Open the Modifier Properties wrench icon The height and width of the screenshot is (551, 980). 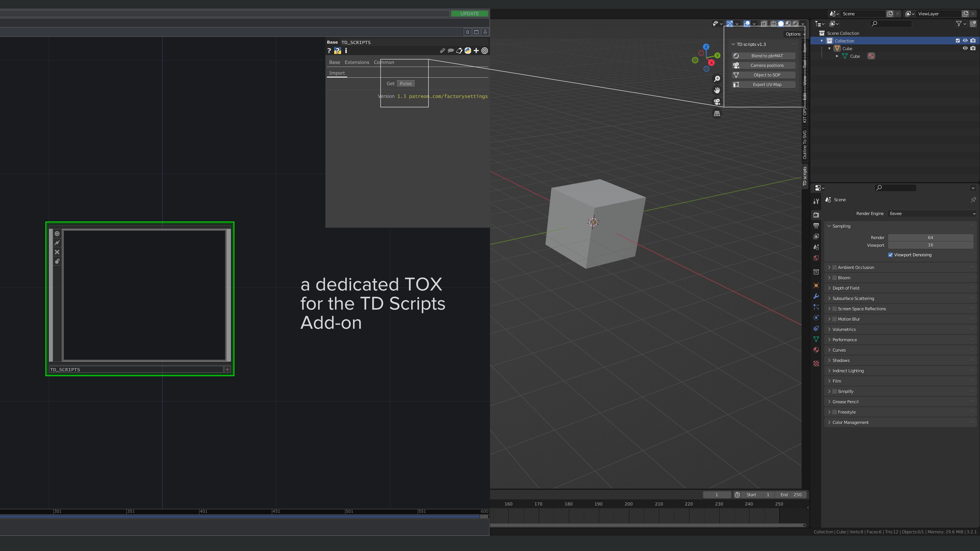pos(816,297)
